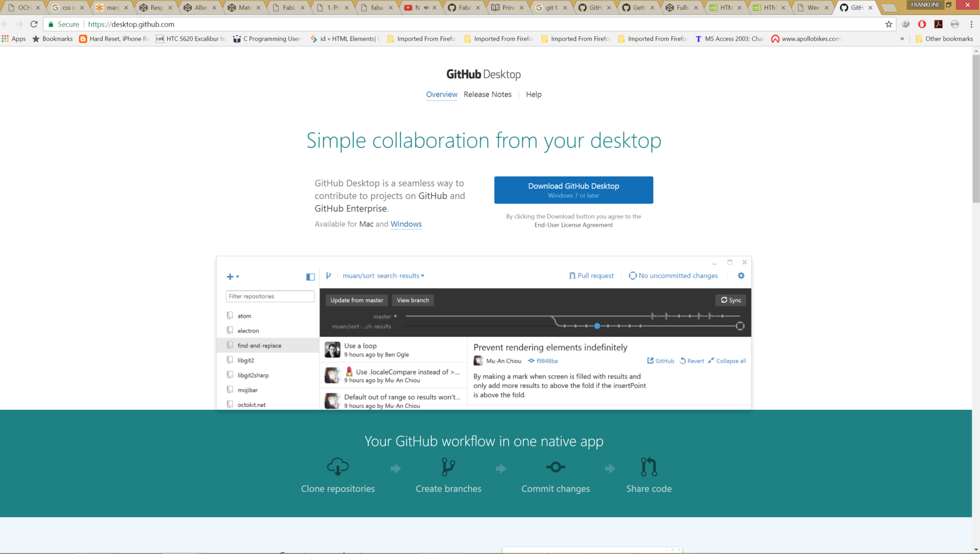Close the OCH tab
The image size is (980, 554).
[x=38, y=8]
